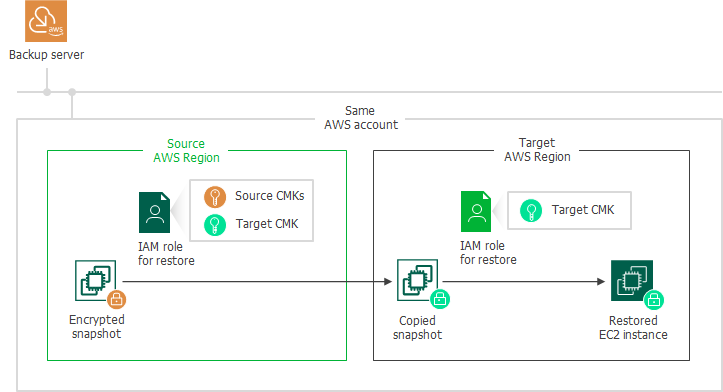Click the Restored EC2 instance text label
The width and height of the screenshot is (723, 392).
pyautogui.click(x=633, y=327)
